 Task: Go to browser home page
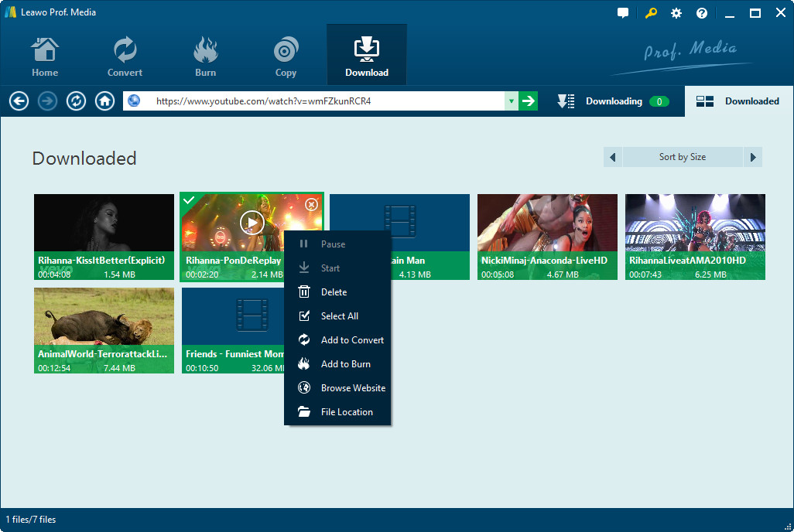104,101
